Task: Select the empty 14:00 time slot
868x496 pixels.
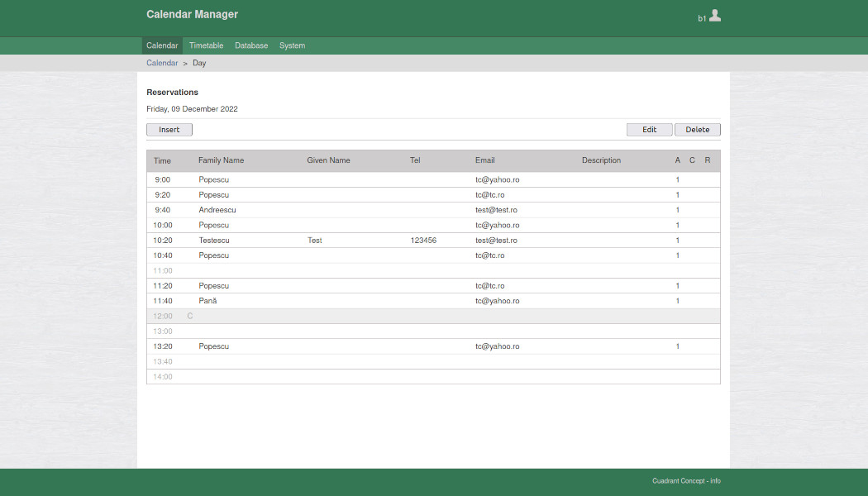Action: (163, 377)
